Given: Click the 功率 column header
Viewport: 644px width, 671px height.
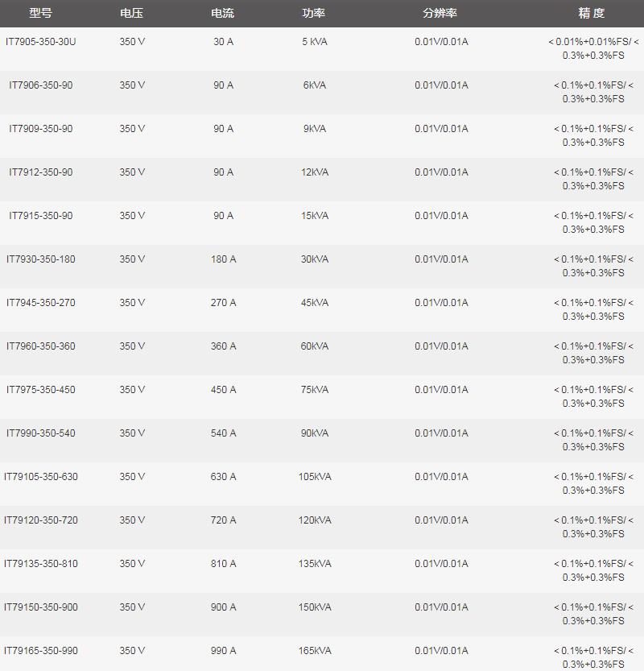Looking at the screenshot, I should click(315, 14).
